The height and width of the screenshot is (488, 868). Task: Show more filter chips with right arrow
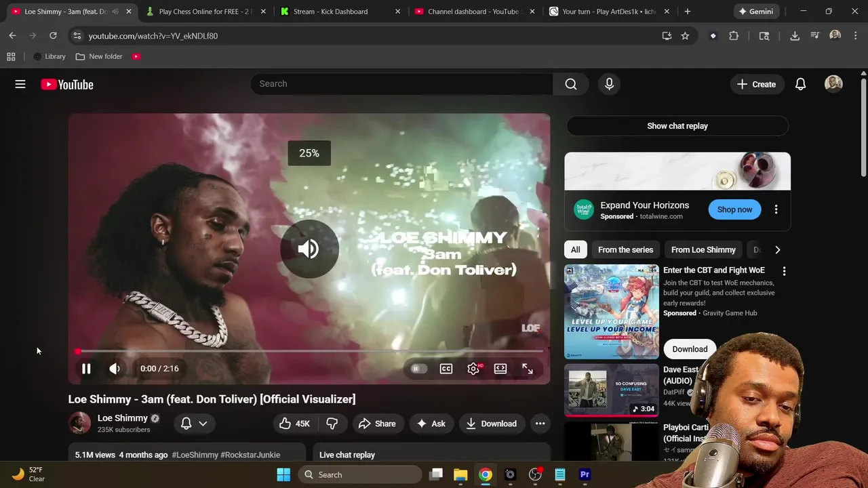(777, 249)
